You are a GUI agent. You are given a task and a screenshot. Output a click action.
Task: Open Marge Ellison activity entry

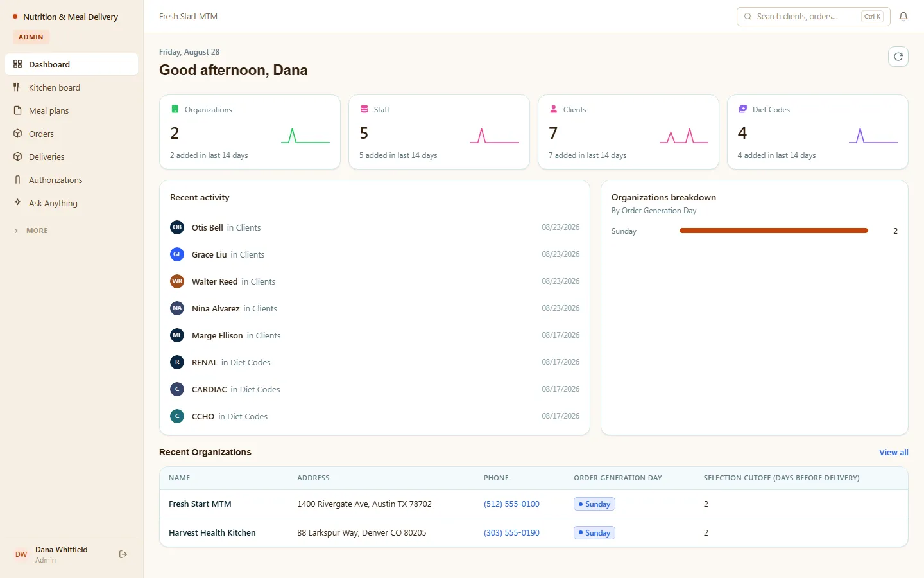click(x=375, y=335)
